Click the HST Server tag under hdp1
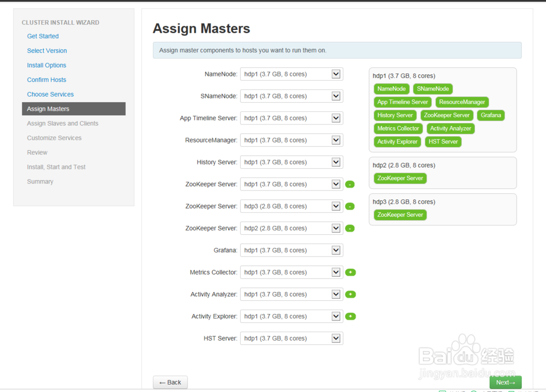 pyautogui.click(x=443, y=142)
